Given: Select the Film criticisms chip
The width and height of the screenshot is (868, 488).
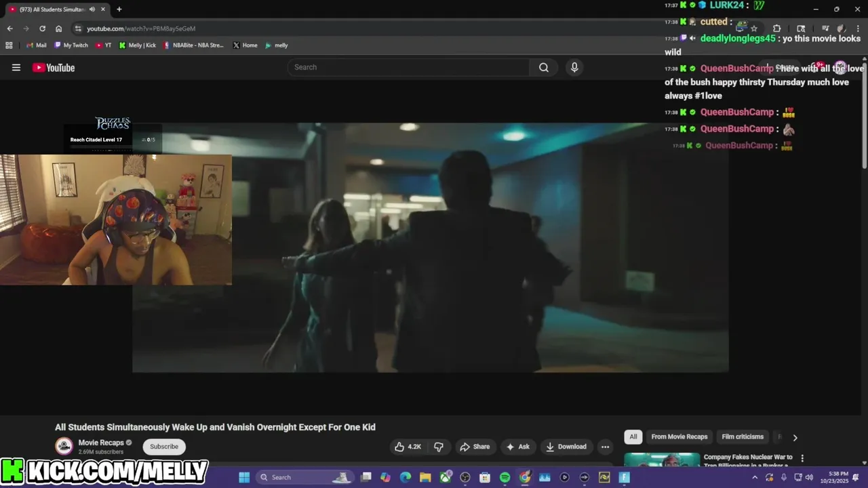Looking at the screenshot, I should point(743,436).
